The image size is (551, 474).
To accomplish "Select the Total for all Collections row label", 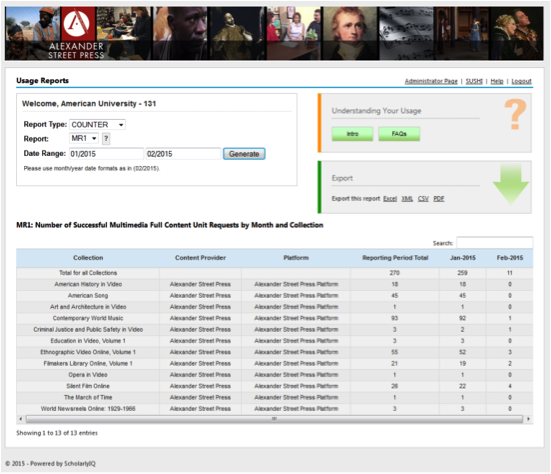I will coord(88,273).
